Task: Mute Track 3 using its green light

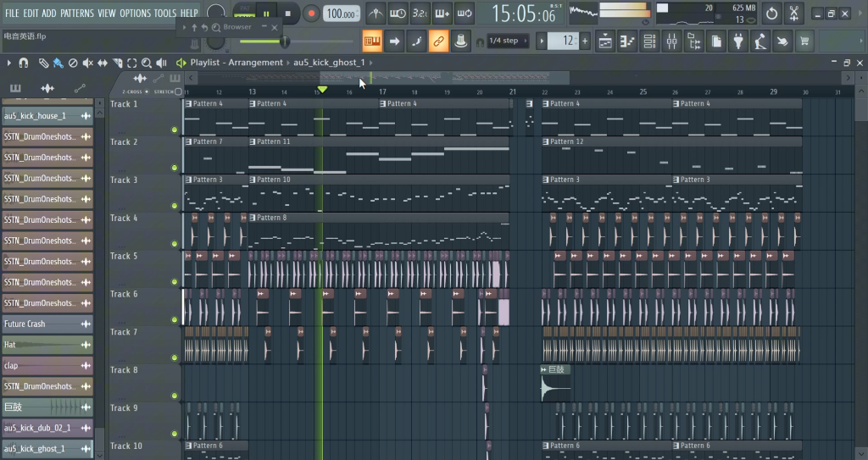Action: pyautogui.click(x=175, y=206)
